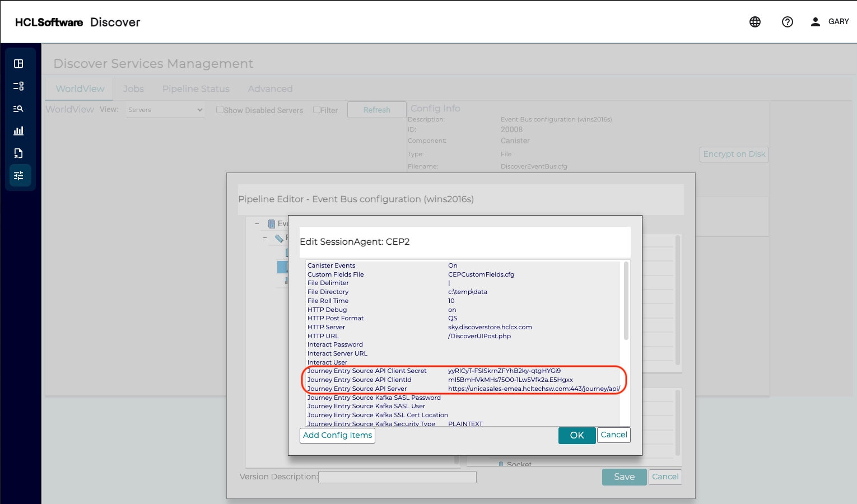Select the sliders settings icon in sidebar
Image resolution: width=857 pixels, height=504 pixels.
(x=18, y=176)
